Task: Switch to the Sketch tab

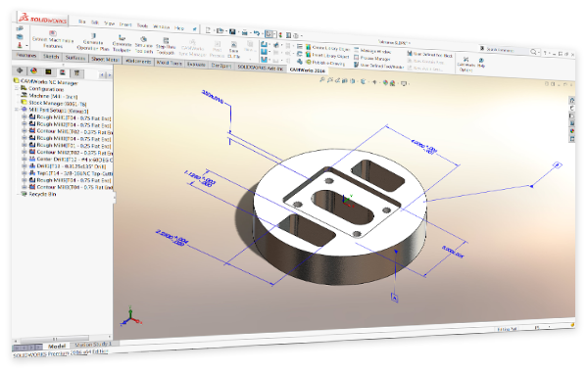Action: pyautogui.click(x=51, y=56)
